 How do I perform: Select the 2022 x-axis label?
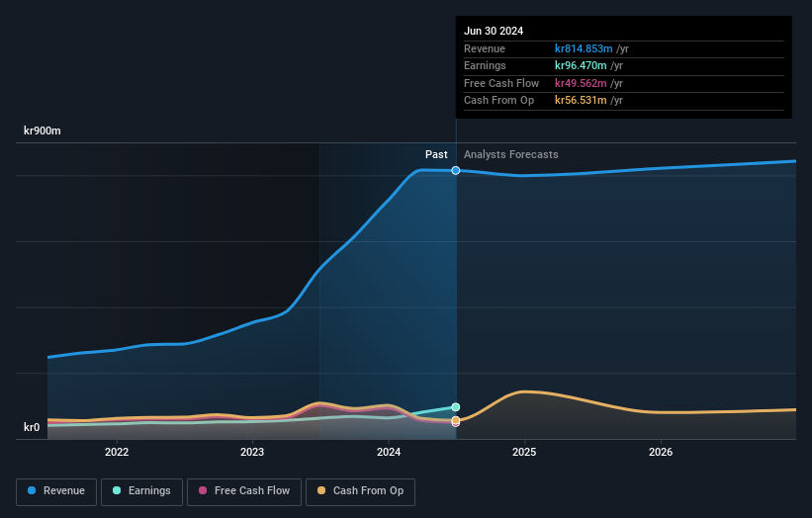117,452
